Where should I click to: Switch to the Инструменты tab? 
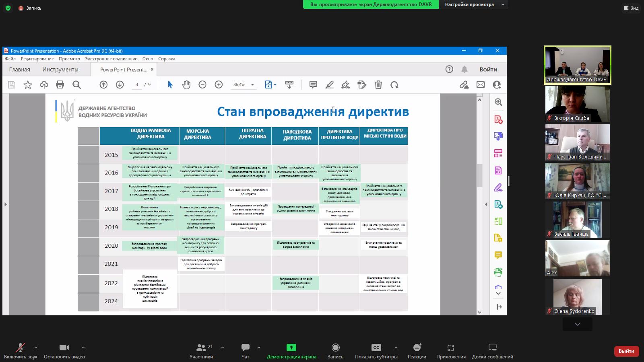click(60, 69)
